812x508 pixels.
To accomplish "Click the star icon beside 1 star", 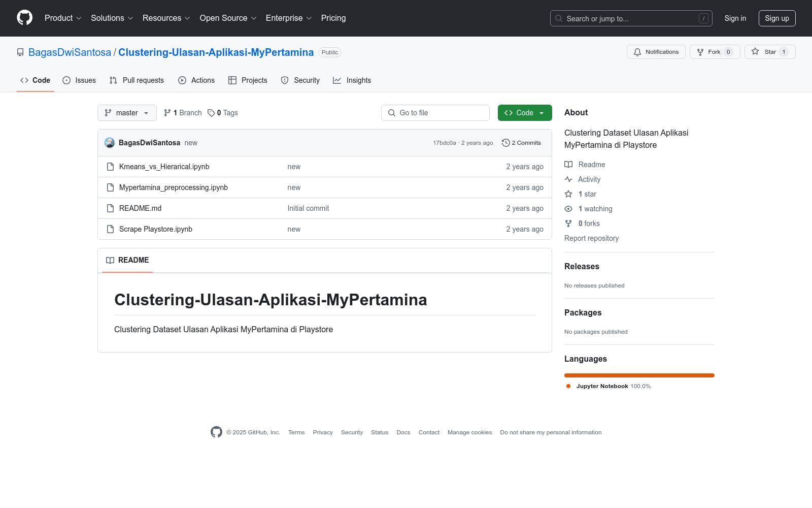I will click(568, 194).
